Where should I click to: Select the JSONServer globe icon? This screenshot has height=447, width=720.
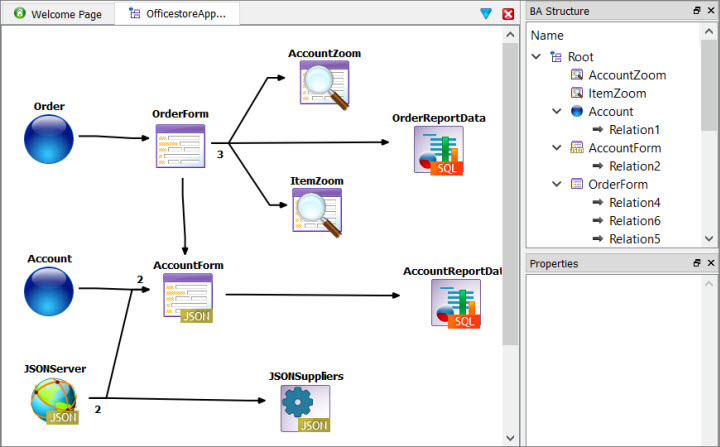(x=54, y=401)
